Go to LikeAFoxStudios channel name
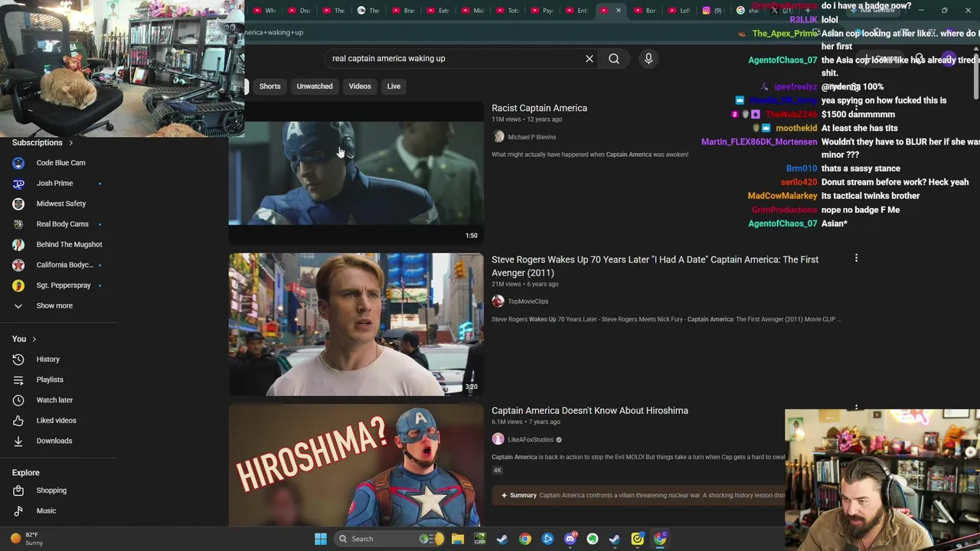Image resolution: width=980 pixels, height=551 pixels. pyautogui.click(x=530, y=439)
